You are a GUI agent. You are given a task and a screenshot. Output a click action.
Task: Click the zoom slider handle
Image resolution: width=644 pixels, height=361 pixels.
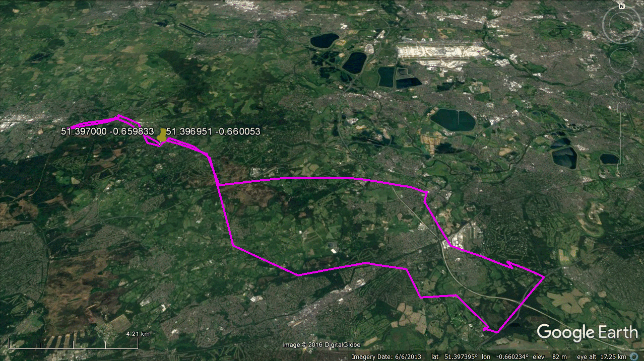pos(622,138)
